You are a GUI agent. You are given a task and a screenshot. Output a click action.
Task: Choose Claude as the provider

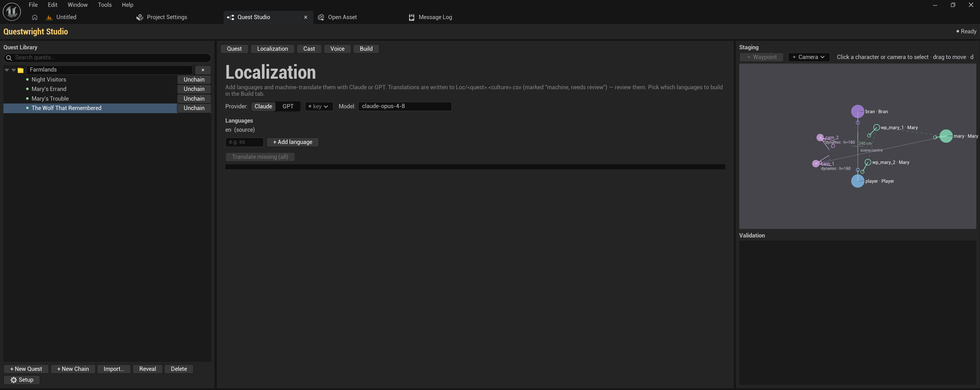pyautogui.click(x=263, y=106)
